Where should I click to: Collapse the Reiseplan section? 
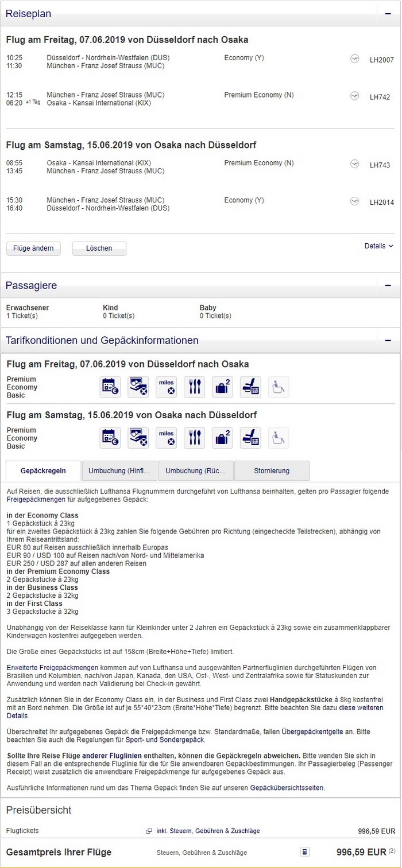point(388,13)
